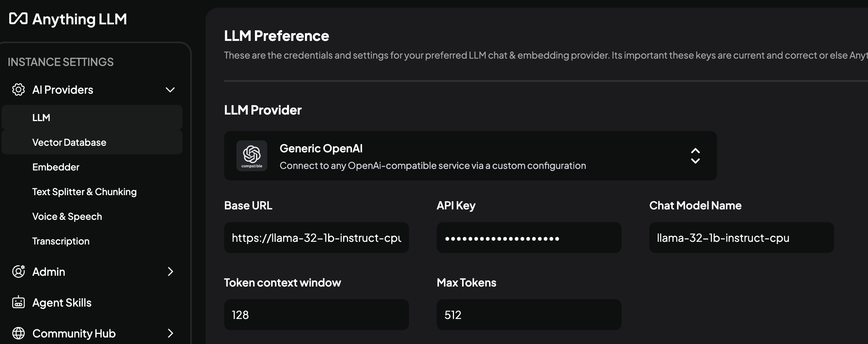Go to the Embedder settings
868x344 pixels.
56,167
